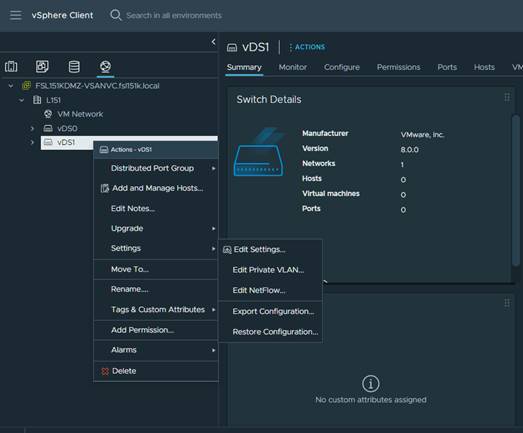Expand the vDS0 switch node

click(x=32, y=128)
